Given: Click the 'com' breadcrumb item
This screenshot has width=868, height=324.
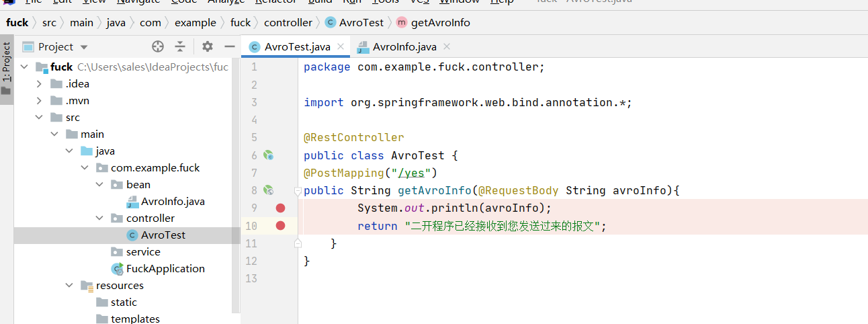Looking at the screenshot, I should [150, 22].
